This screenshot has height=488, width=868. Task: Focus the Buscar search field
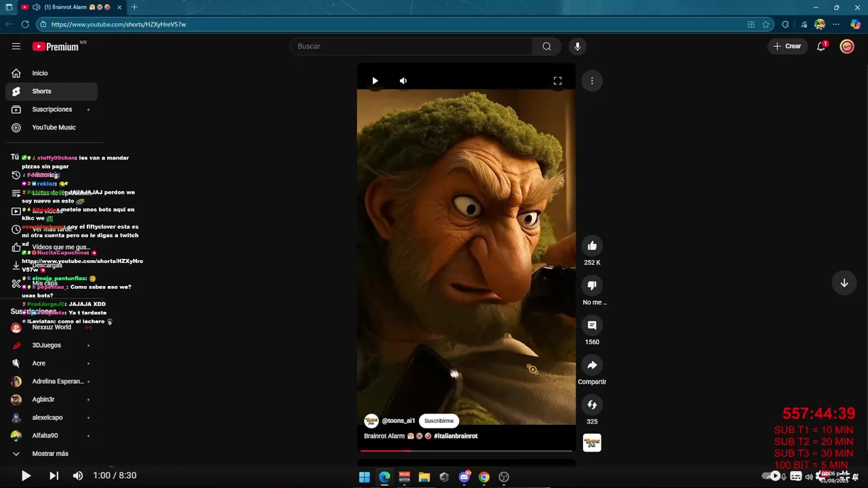click(411, 46)
